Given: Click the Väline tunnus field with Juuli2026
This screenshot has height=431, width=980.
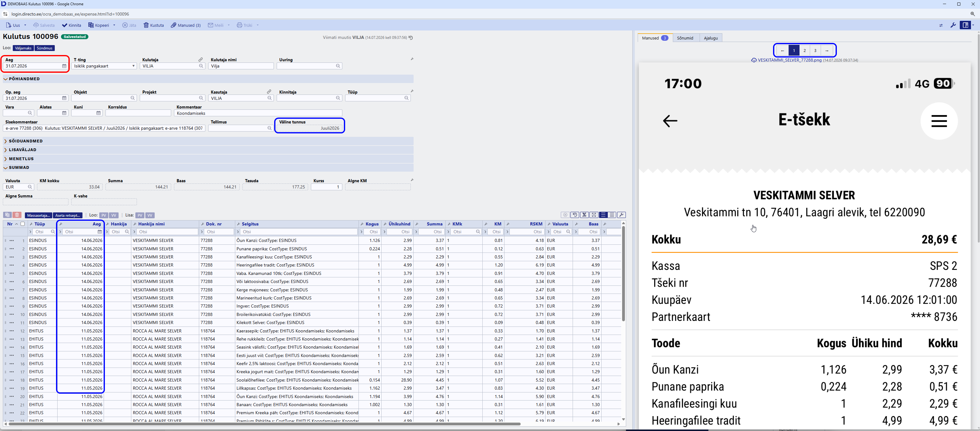Looking at the screenshot, I should [309, 128].
